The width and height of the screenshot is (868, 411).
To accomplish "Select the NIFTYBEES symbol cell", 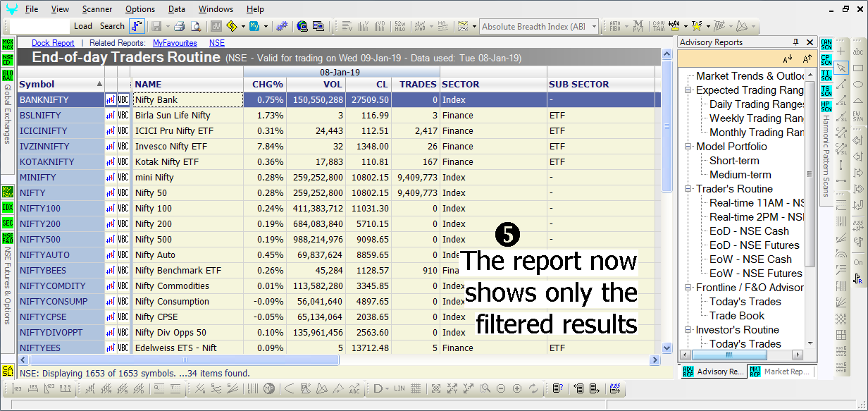I will [61, 271].
